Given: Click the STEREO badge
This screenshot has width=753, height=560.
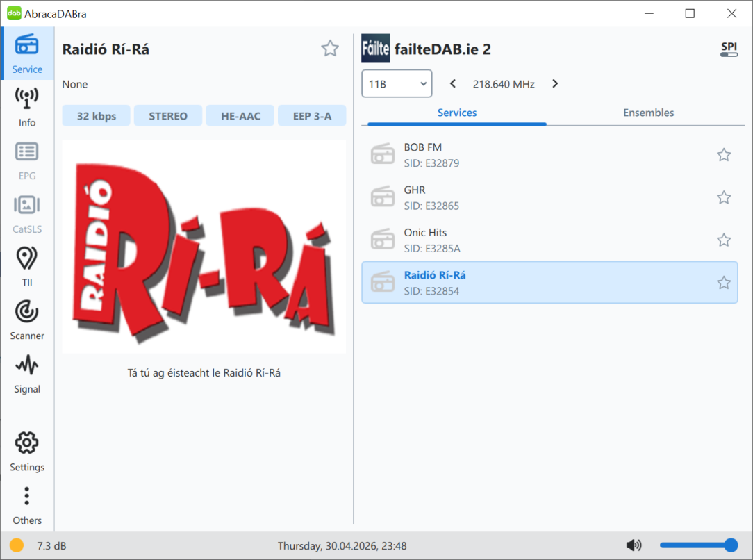Looking at the screenshot, I should pos(168,116).
